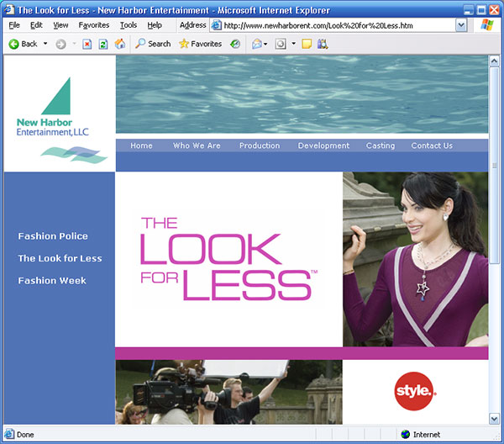
Task: Click the IE icon in title bar
Action: (9, 9)
